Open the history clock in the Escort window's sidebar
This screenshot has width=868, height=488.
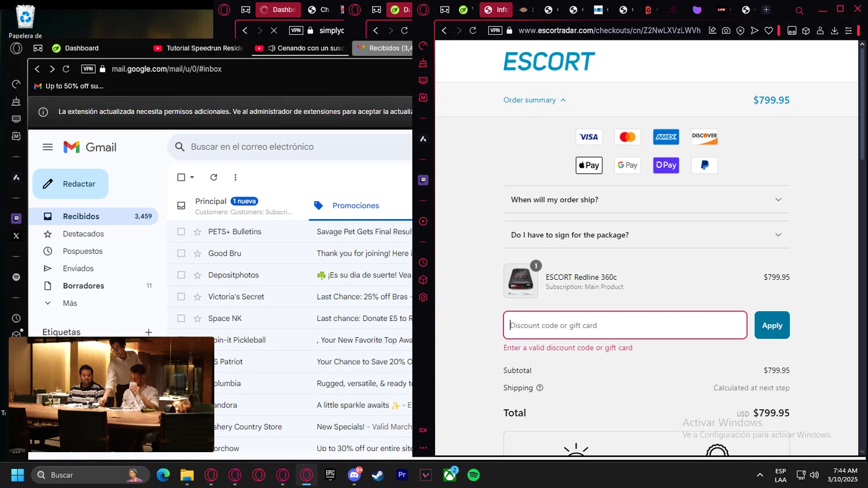tap(423, 263)
